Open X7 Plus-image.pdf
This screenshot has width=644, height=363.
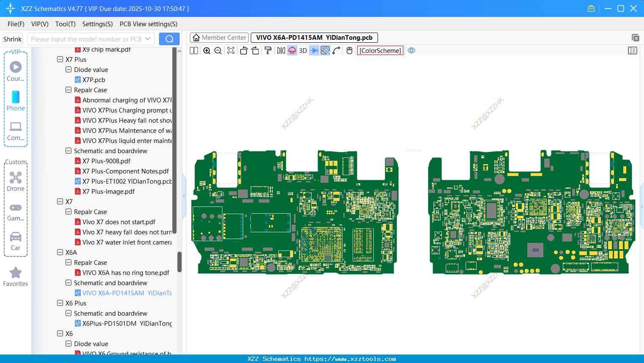point(105,192)
